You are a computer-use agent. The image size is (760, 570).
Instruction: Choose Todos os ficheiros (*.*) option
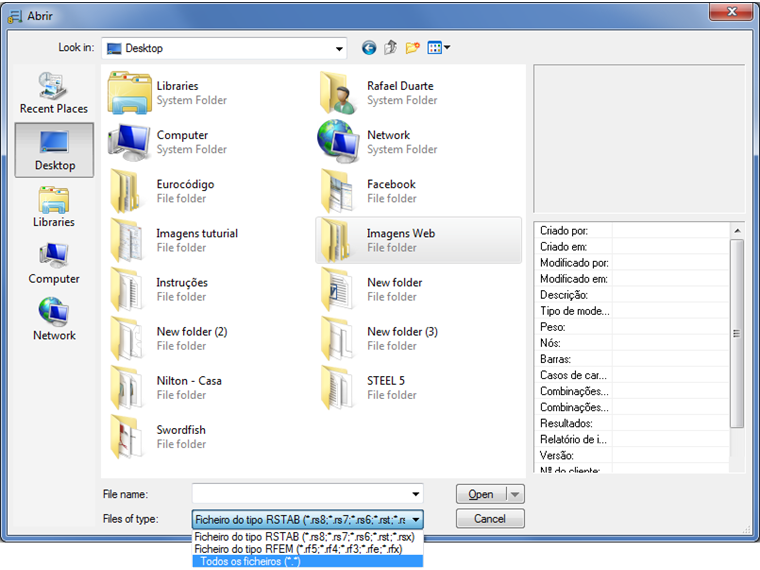(x=307, y=561)
